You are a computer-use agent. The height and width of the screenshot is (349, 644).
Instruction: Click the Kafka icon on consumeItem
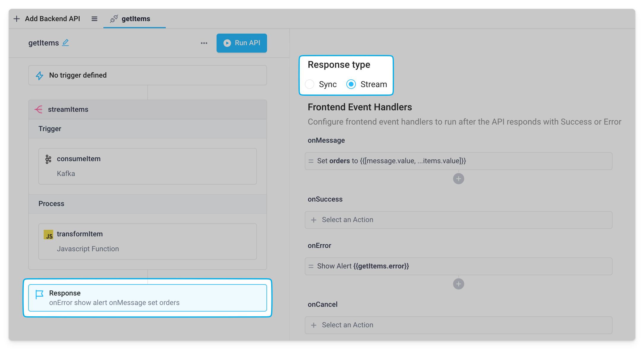[x=48, y=159]
